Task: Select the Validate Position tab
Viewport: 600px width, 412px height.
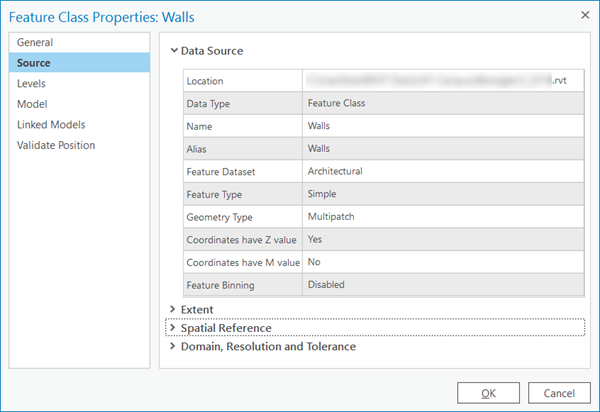Action: coord(56,145)
